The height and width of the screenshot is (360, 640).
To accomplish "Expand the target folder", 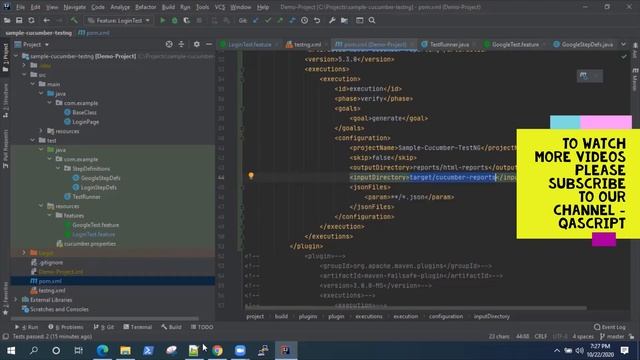I will click(24, 253).
